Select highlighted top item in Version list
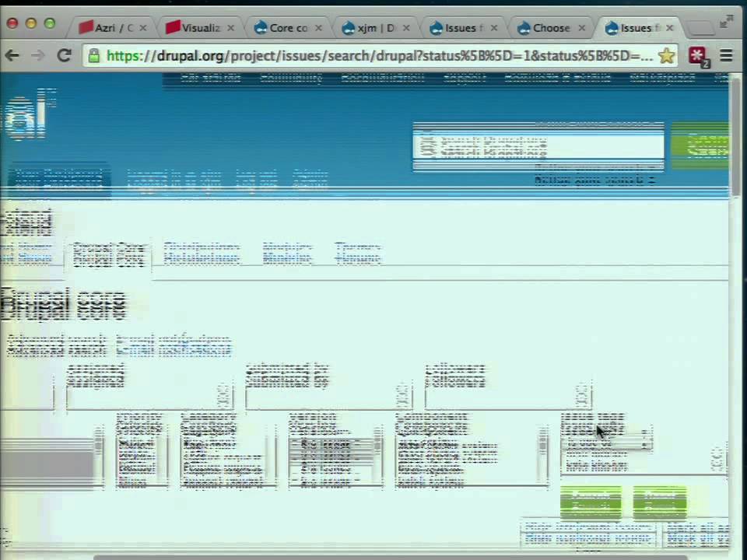Screen dimensions: 747x560 (x=331, y=445)
